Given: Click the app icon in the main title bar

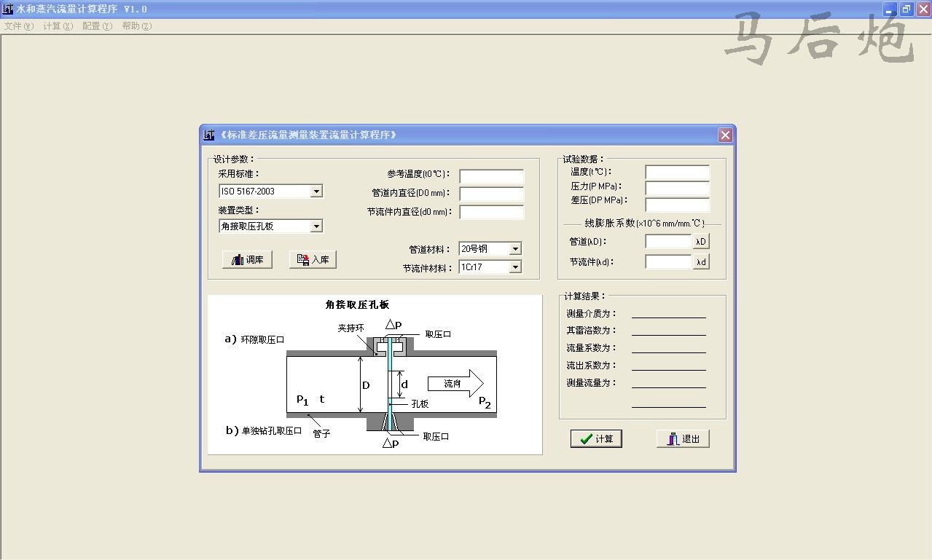Looking at the screenshot, I should [x=8, y=9].
